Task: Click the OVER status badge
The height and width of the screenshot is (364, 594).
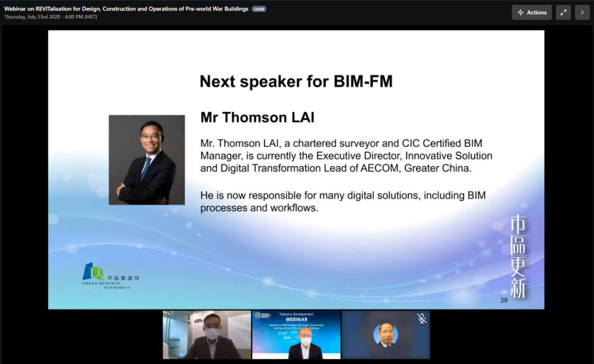Action: [x=259, y=9]
